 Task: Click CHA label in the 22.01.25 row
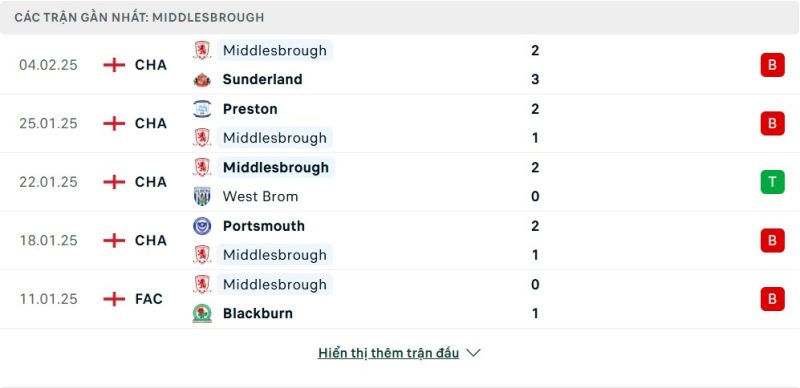(x=151, y=182)
